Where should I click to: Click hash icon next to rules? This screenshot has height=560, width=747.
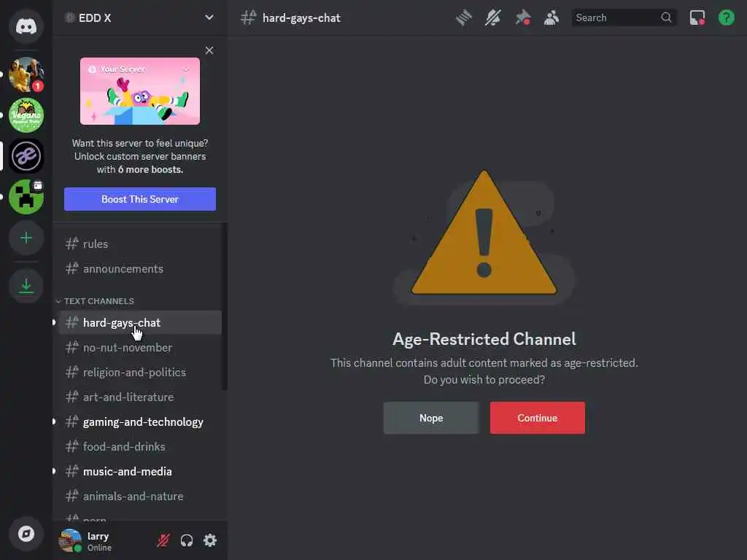coord(72,244)
